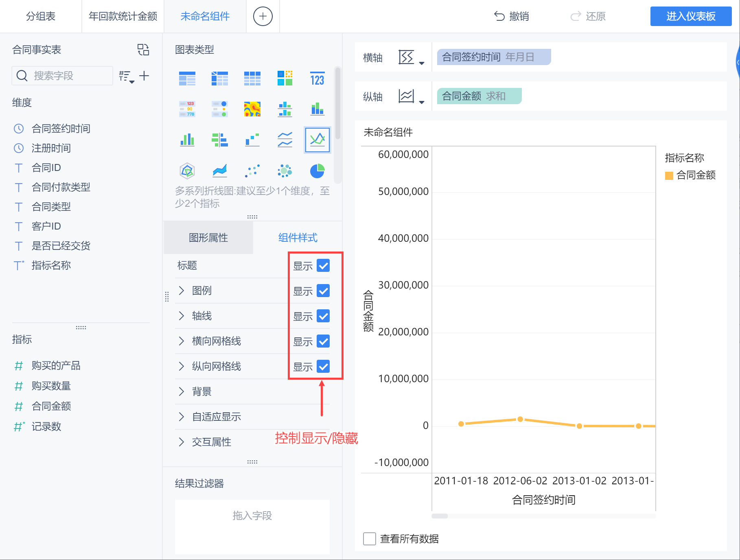
Task: Click the orange 合同金额 legend swatch
Action: (669, 175)
